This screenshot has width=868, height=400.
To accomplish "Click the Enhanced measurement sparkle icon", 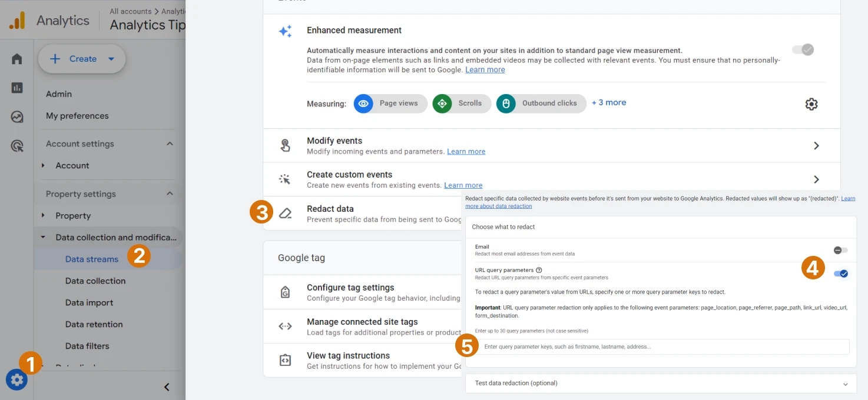I will pos(285,32).
